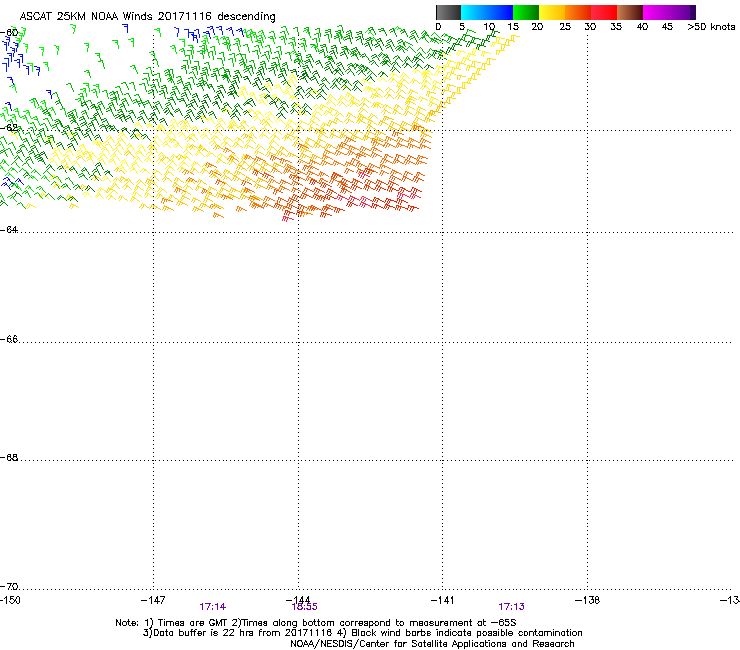Click legend tick label '45'
The height and width of the screenshot is (650, 740).
[667, 27]
